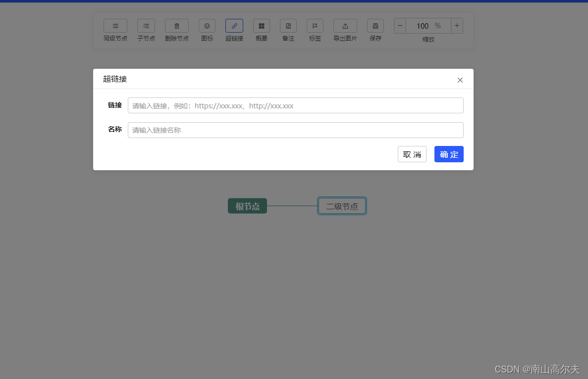
Task: Select the 概要 summary tool
Action: pyautogui.click(x=261, y=25)
